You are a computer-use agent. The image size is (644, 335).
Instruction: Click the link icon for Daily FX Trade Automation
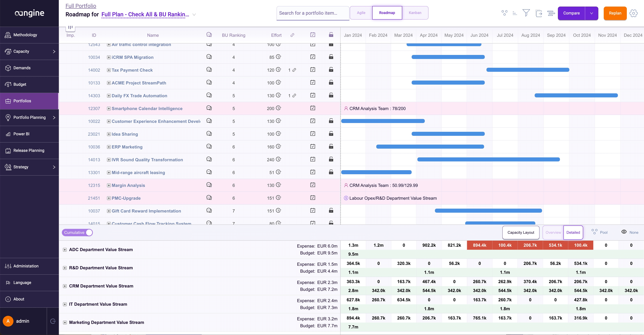[294, 96]
